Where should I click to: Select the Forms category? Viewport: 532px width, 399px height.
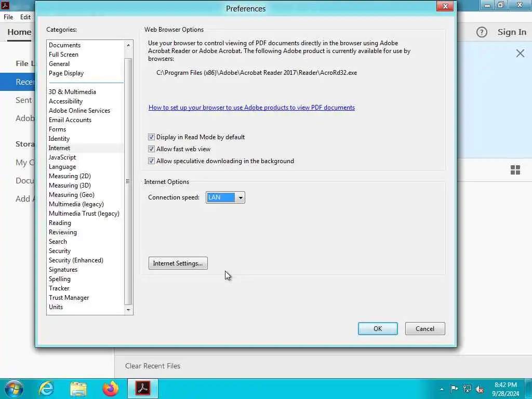pyautogui.click(x=57, y=129)
